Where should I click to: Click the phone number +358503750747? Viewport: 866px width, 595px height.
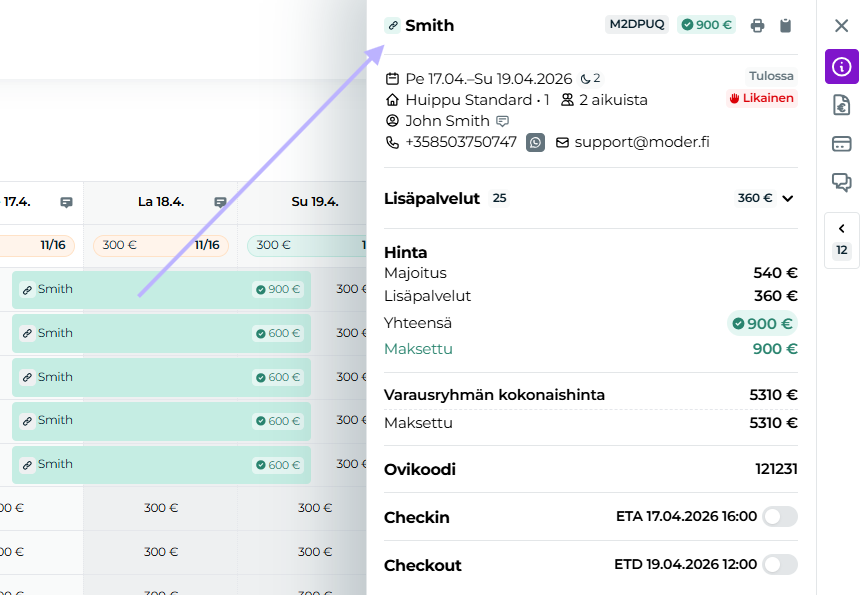point(460,142)
